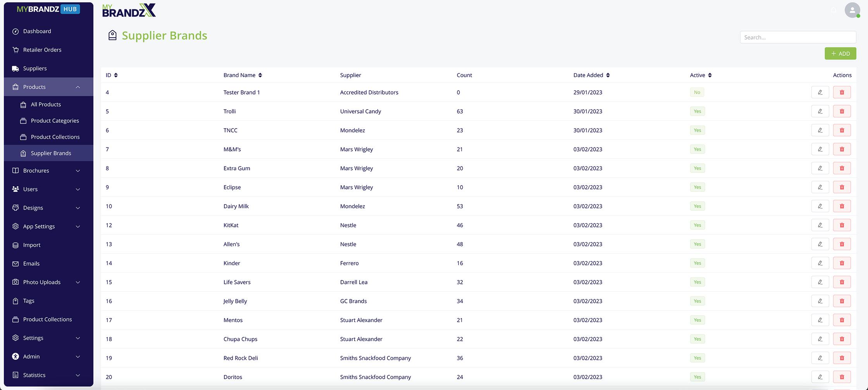The width and height of the screenshot is (868, 390).
Task: Click the trash icon for M&M's
Action: point(842,149)
